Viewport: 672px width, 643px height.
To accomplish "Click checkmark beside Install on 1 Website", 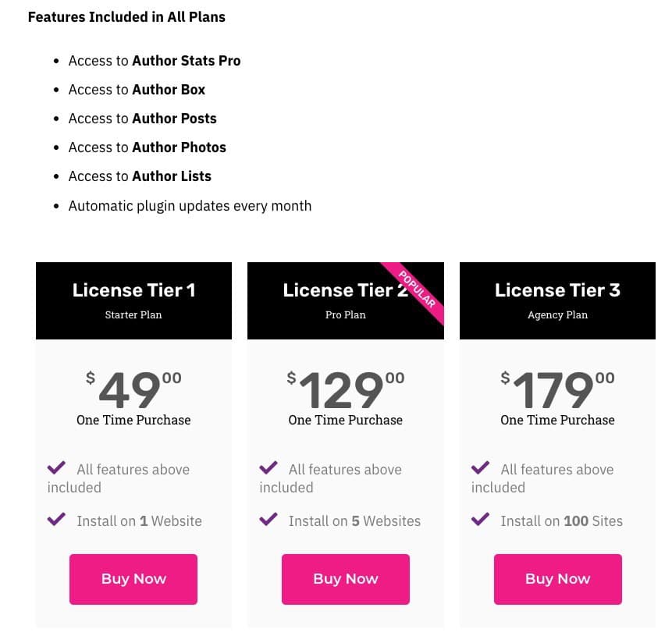I will pos(56,519).
